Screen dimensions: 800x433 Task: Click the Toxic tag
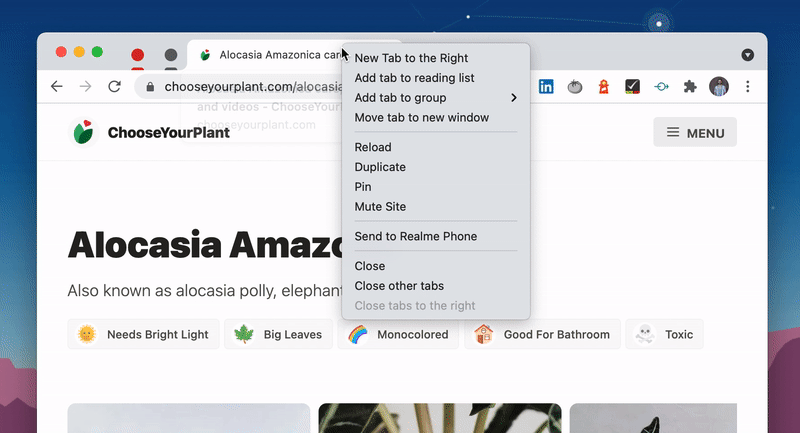click(x=664, y=335)
